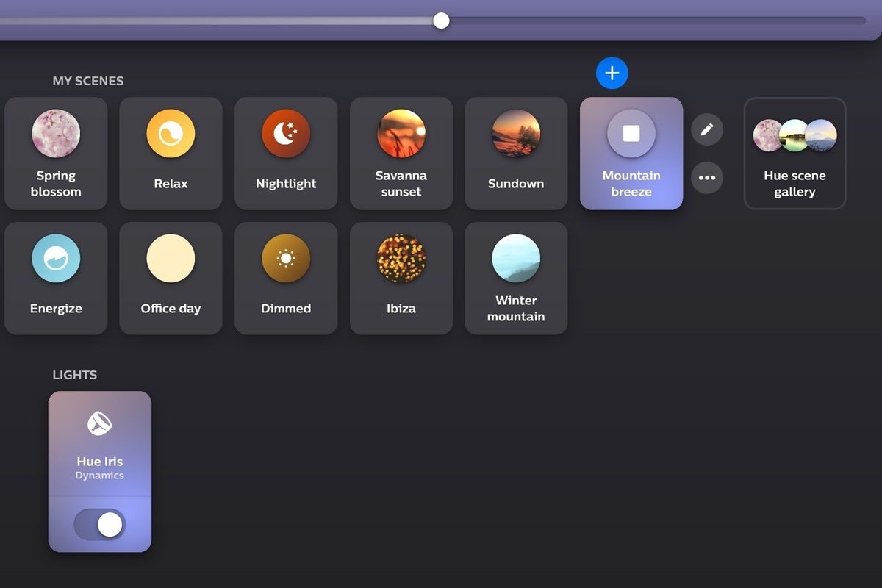The height and width of the screenshot is (588, 882).
Task: Click the Hue Iris light name
Action: pyautogui.click(x=100, y=462)
